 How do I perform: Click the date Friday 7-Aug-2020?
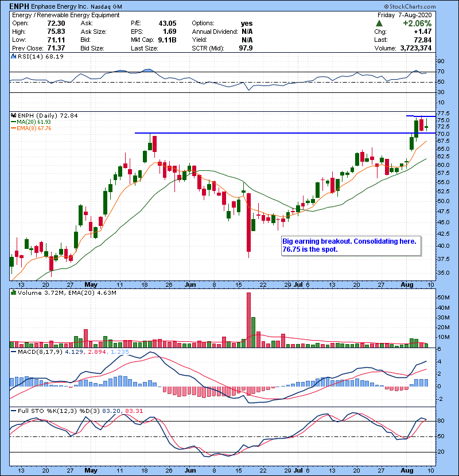click(404, 15)
